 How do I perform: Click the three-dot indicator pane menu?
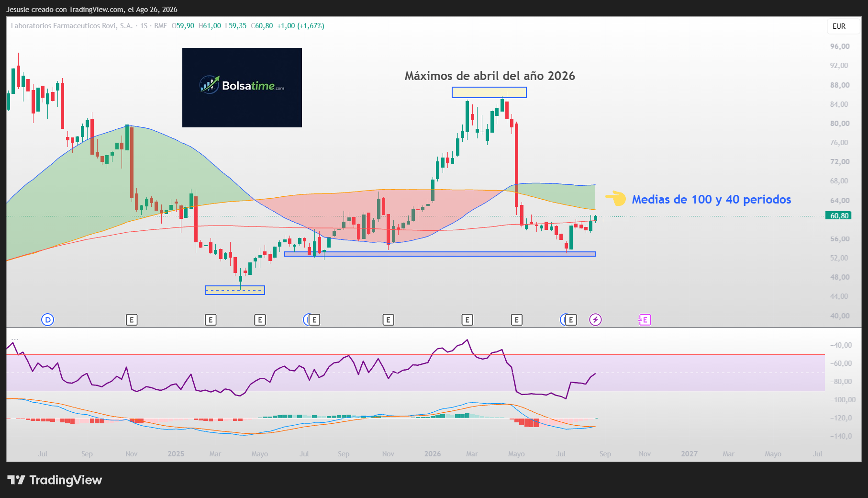[15, 340]
